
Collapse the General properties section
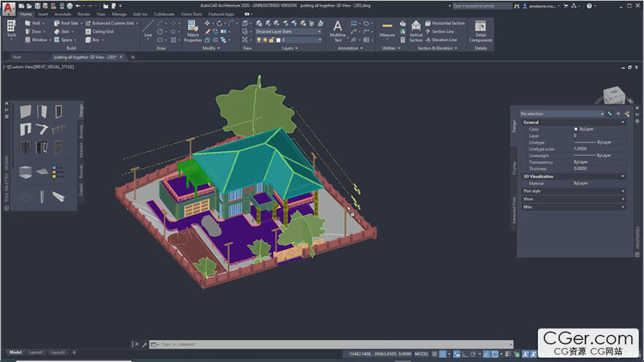573,121
